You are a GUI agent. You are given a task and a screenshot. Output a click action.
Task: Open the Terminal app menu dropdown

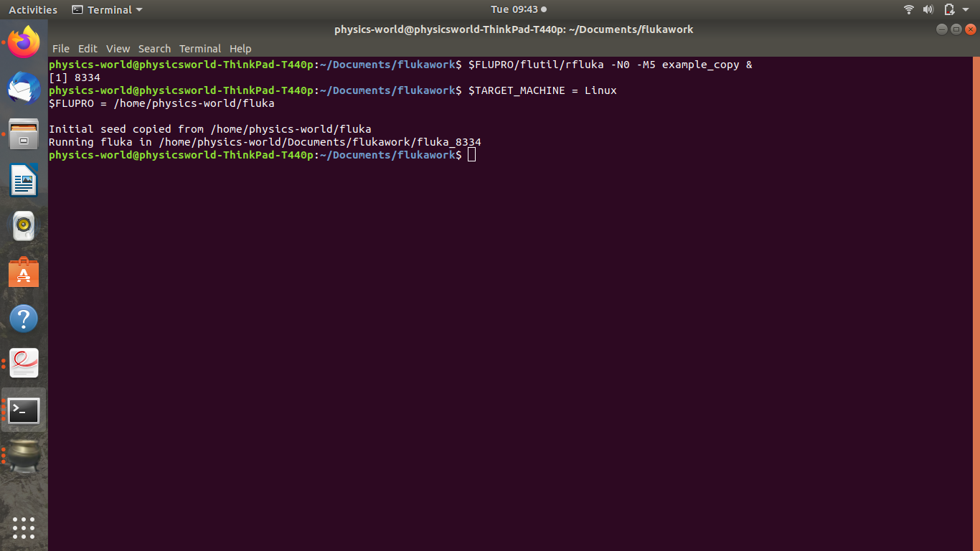[x=107, y=9]
